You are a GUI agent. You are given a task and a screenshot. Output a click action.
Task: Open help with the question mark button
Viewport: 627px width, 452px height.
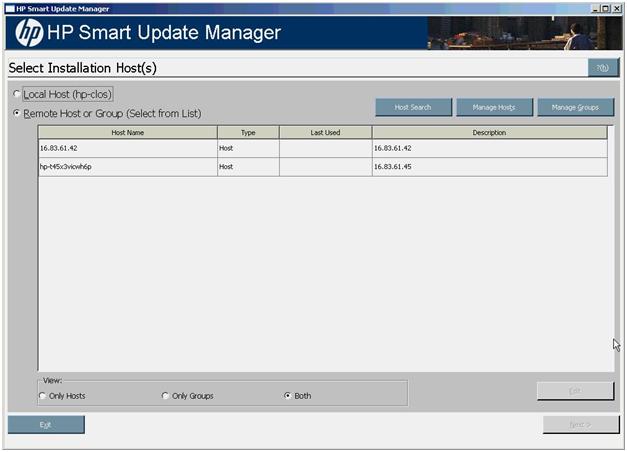point(602,68)
